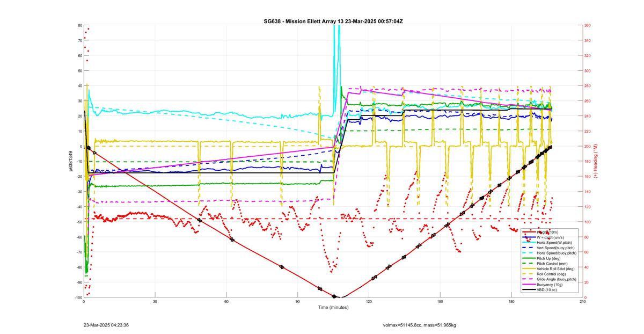
Task: Click the "-80" tick on the left axis
Action: point(78,267)
